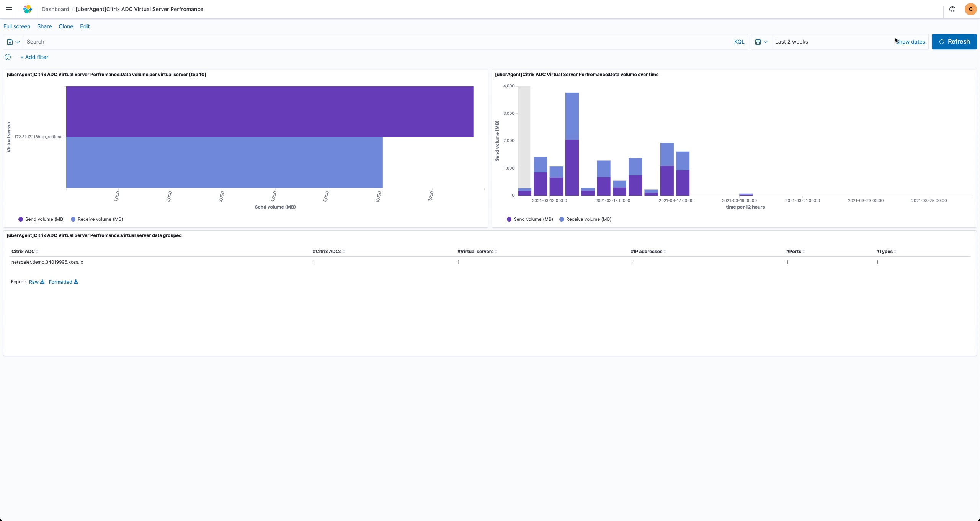Open the help menu icon
980x521 pixels.
(952, 9)
